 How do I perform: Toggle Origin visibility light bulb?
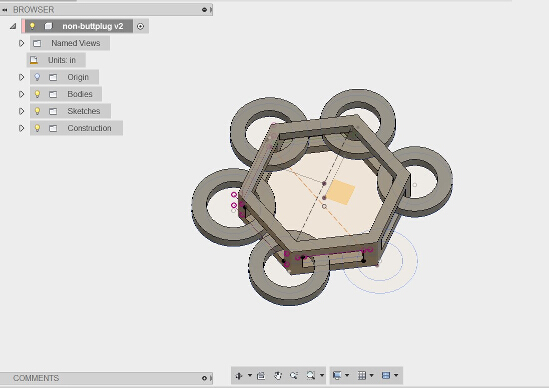click(37, 77)
